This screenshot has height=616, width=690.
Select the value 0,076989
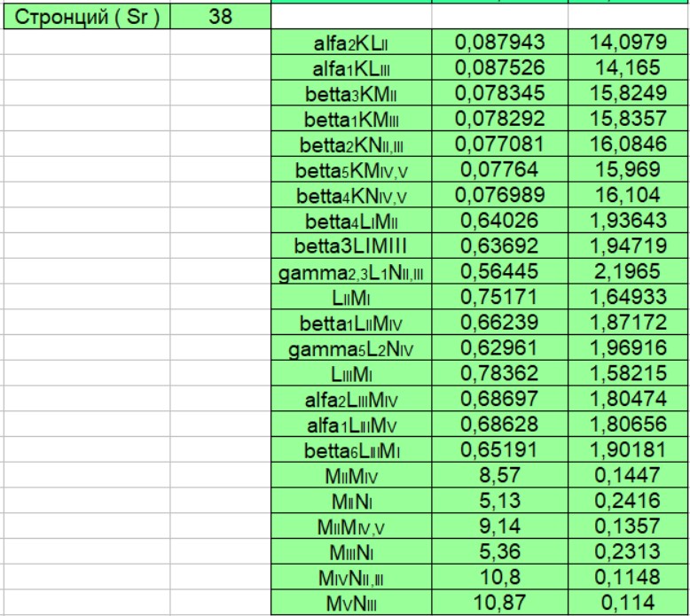(x=499, y=195)
